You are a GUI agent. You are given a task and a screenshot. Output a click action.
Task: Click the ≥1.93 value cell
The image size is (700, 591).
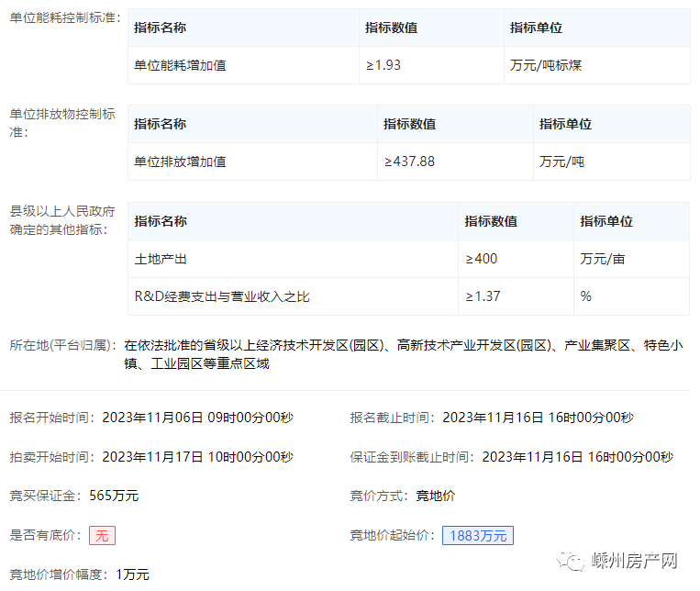[383, 65]
